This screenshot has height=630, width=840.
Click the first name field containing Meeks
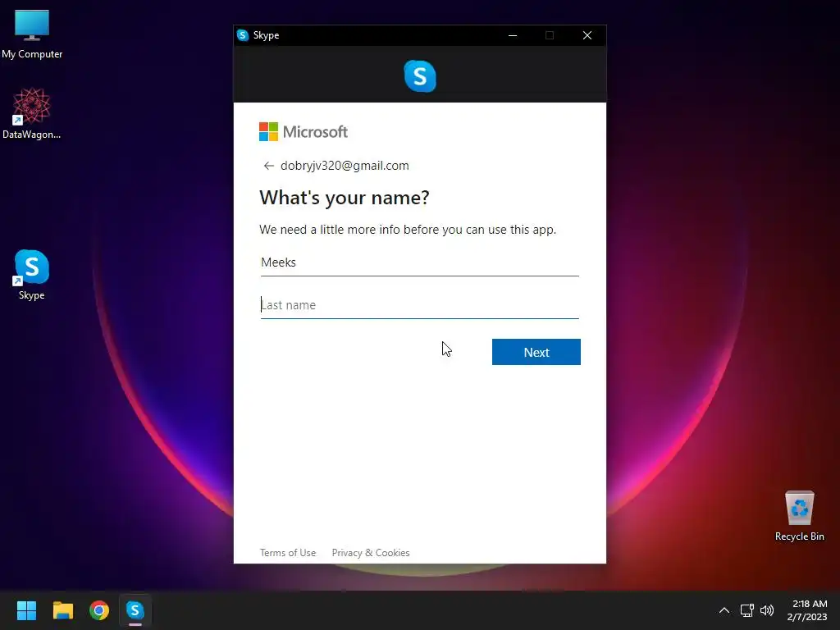click(419, 262)
